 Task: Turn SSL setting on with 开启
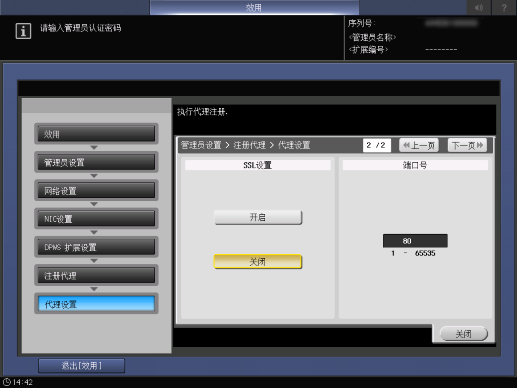click(258, 217)
